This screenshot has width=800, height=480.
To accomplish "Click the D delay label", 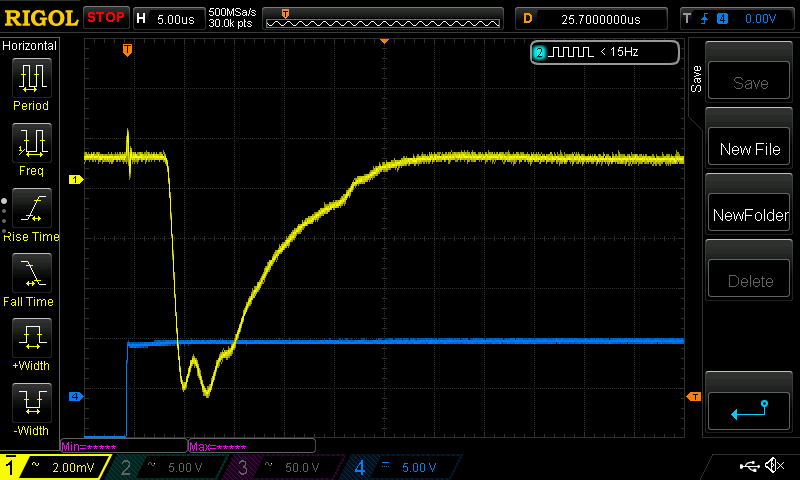I will pos(528,19).
